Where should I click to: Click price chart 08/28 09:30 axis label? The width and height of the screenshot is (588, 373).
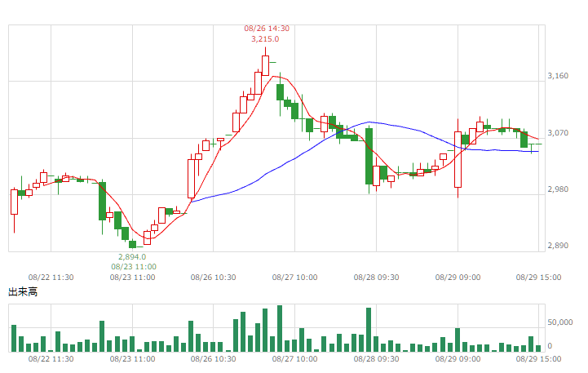376,278
